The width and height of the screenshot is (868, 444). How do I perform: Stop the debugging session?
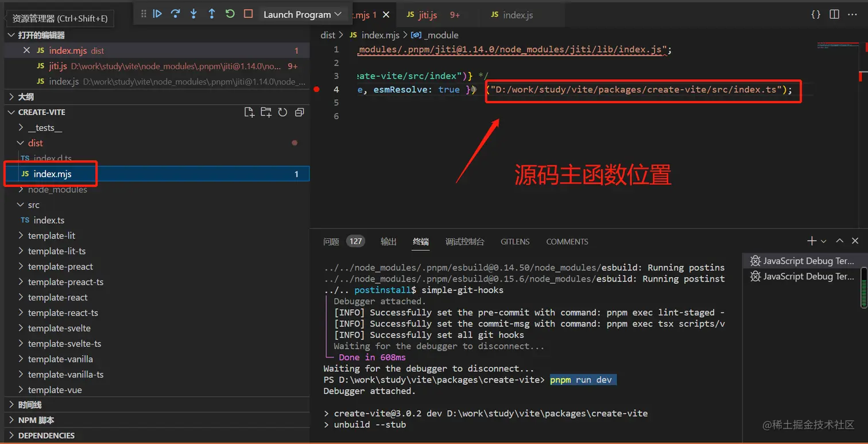[248, 14]
